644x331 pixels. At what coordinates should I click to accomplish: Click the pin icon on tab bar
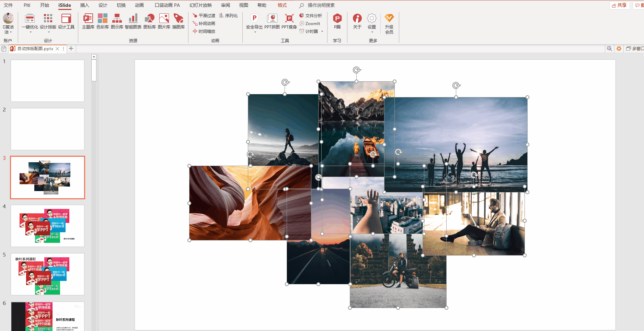pyautogui.click(x=609, y=49)
